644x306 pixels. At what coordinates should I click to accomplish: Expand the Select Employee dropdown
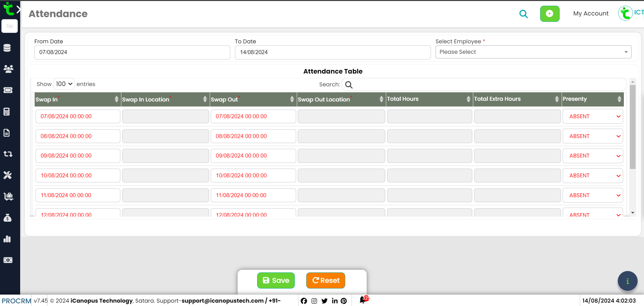533,52
